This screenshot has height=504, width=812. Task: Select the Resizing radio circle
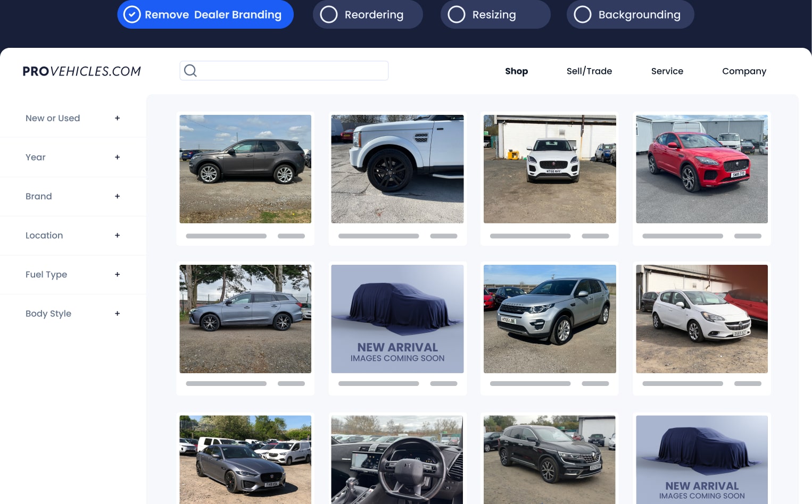[x=457, y=14]
